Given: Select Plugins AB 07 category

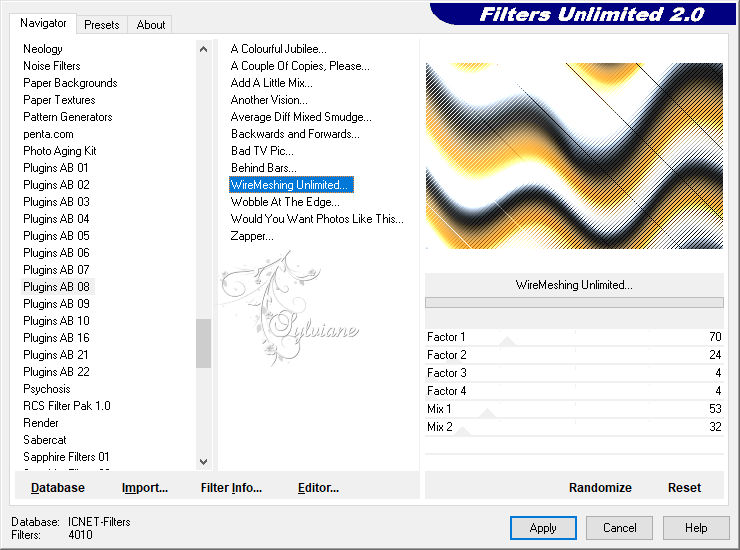Looking at the screenshot, I should click(x=56, y=270).
